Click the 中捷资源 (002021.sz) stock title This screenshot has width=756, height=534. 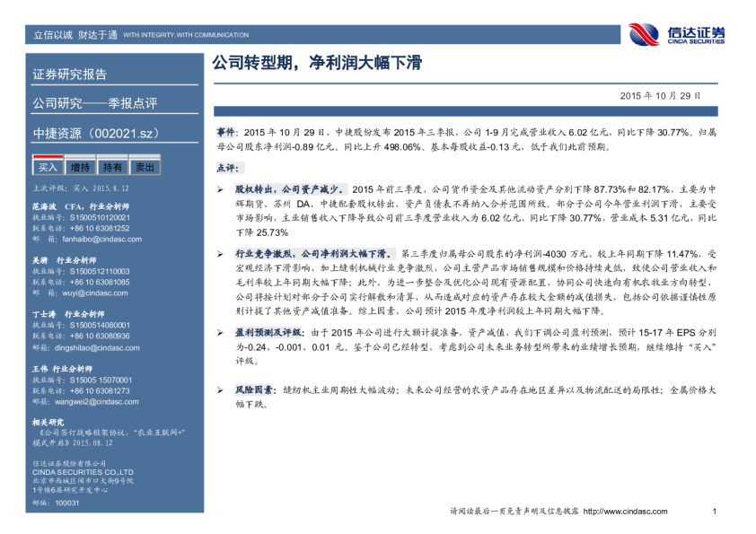click(x=95, y=135)
